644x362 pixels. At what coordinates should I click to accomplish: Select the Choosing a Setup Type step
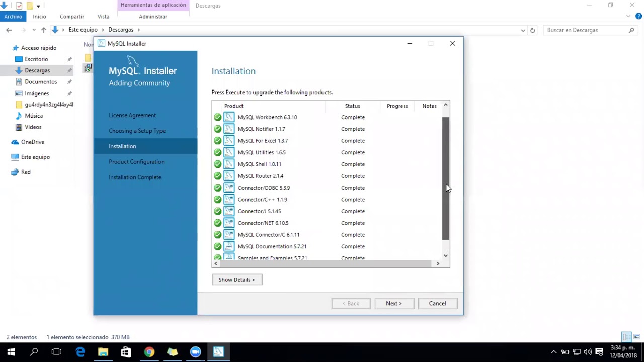point(137,131)
